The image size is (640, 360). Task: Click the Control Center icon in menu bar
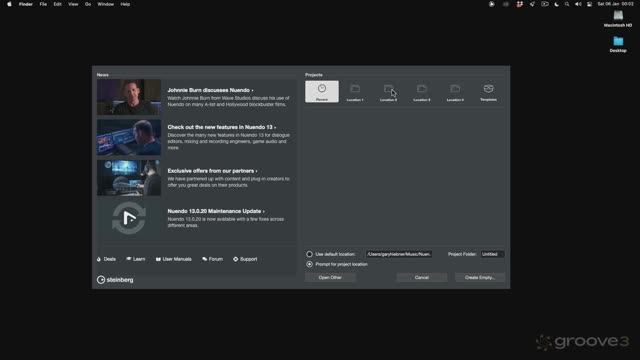[x=589, y=4]
